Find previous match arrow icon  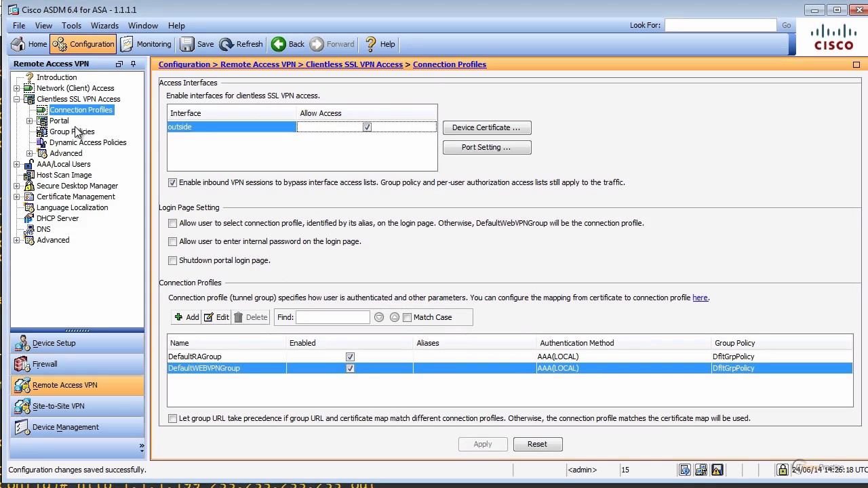395,317
